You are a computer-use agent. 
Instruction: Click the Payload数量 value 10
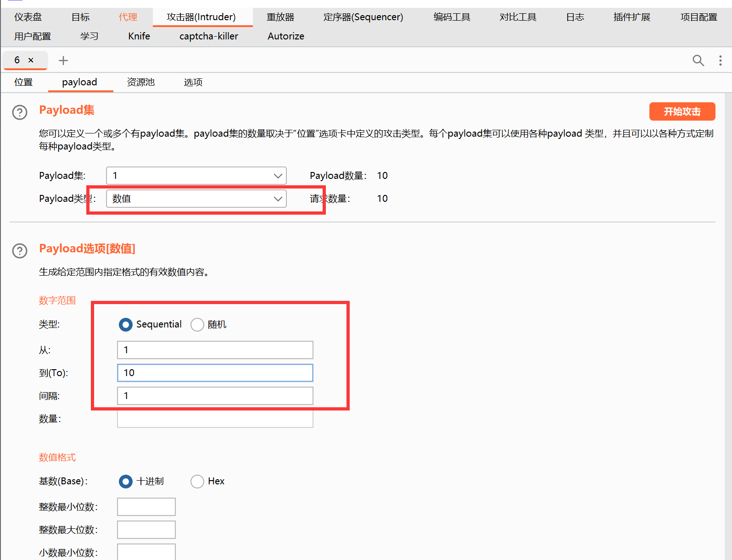[382, 176]
